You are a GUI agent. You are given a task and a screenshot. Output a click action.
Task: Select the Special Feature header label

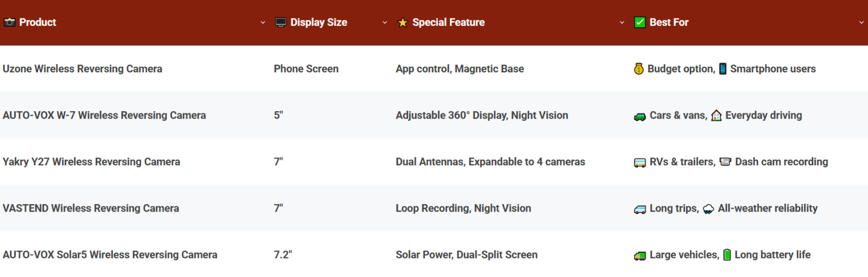[449, 23]
